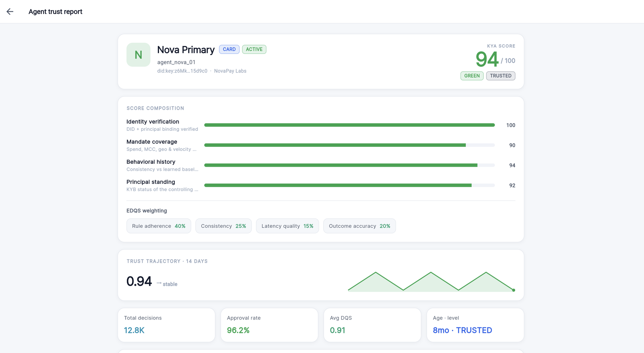Image resolution: width=644 pixels, height=353 pixels.
Task: Click the 'Nova Primary' agent name
Action: point(186,50)
